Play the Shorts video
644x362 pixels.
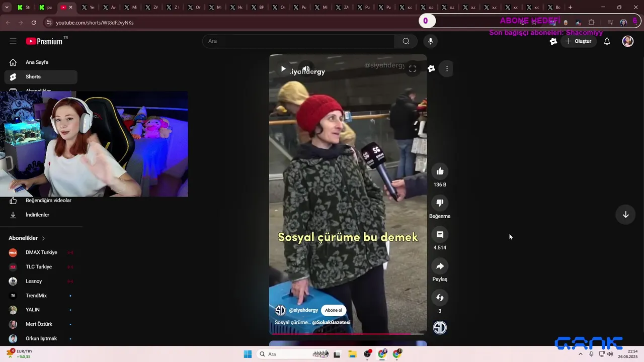coord(283,69)
